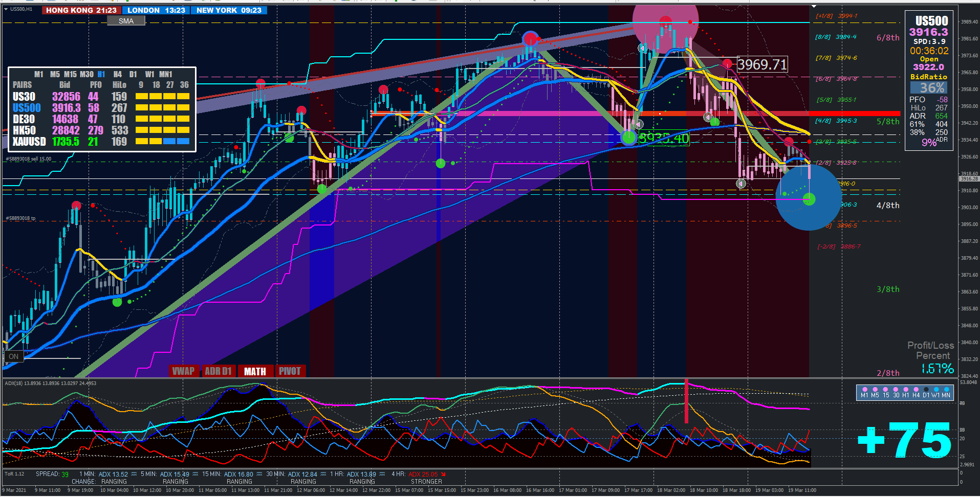Click the M5 trend dot indicator
The image size is (980, 497).
875,390
